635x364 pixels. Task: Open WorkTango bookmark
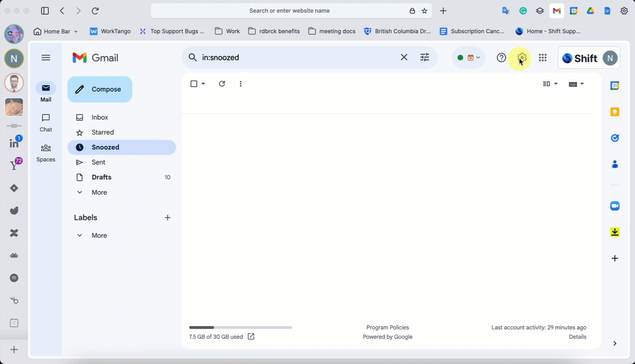(110, 31)
